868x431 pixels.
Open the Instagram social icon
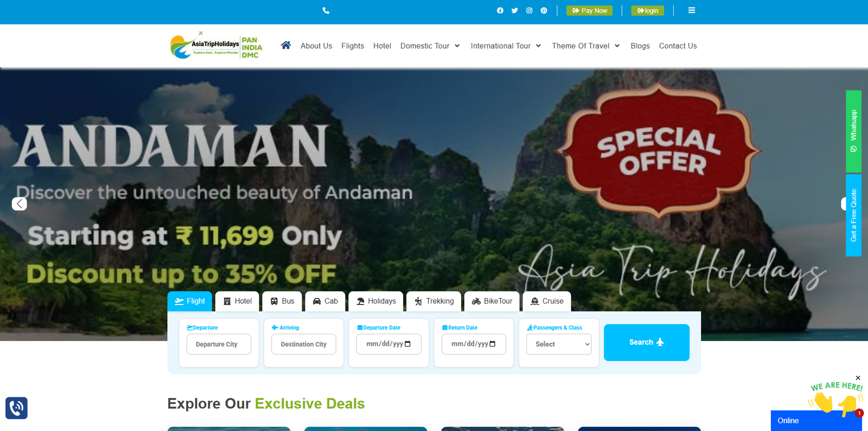[x=529, y=10]
